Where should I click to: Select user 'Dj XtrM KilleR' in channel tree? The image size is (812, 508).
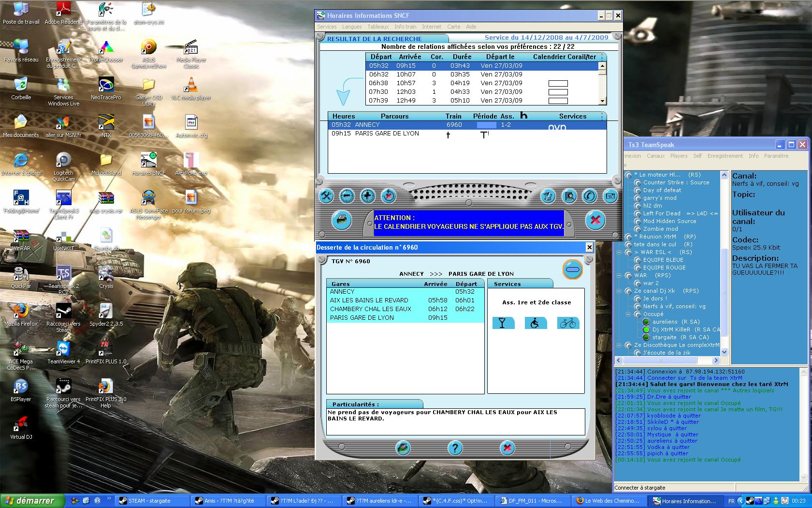pos(686,329)
